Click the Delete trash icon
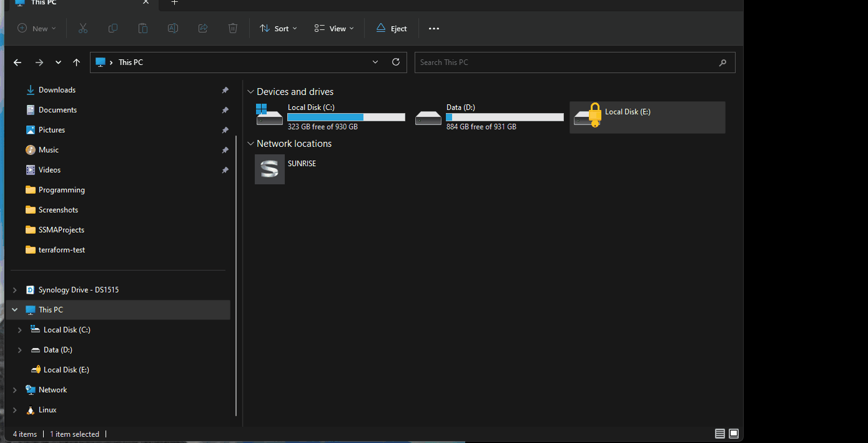 point(232,28)
